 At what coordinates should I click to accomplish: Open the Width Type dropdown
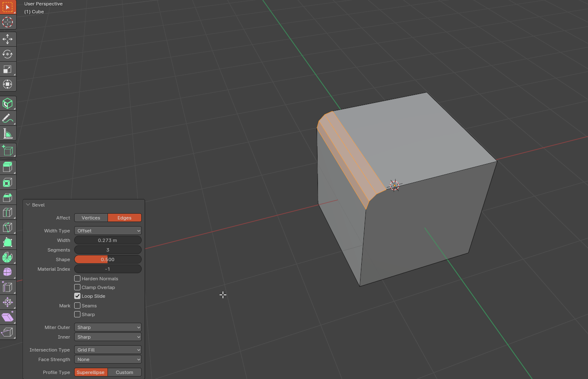(108, 231)
